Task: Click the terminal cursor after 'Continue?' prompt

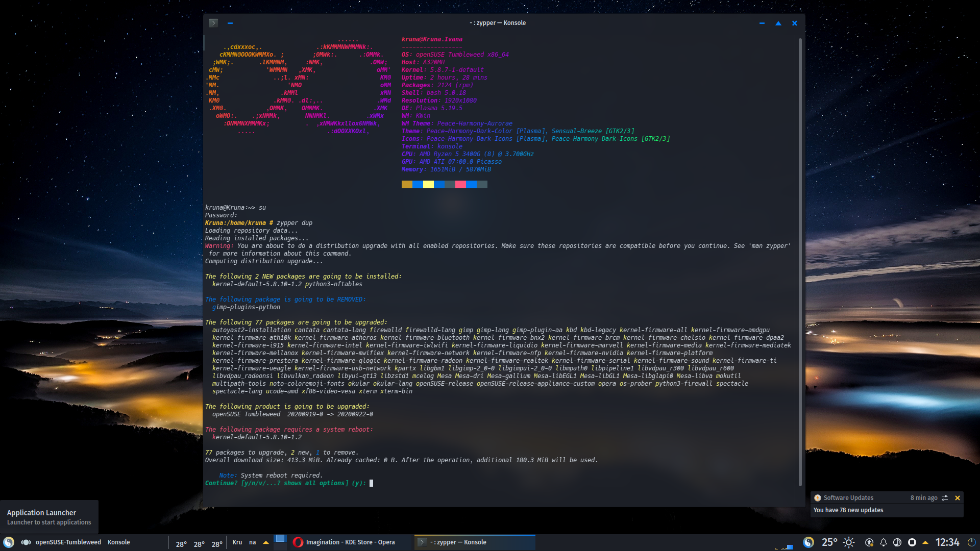Action: click(x=371, y=483)
